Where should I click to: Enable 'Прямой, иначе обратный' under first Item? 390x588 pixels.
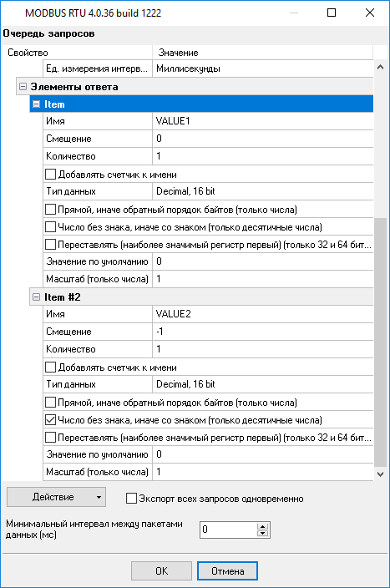click(50, 210)
